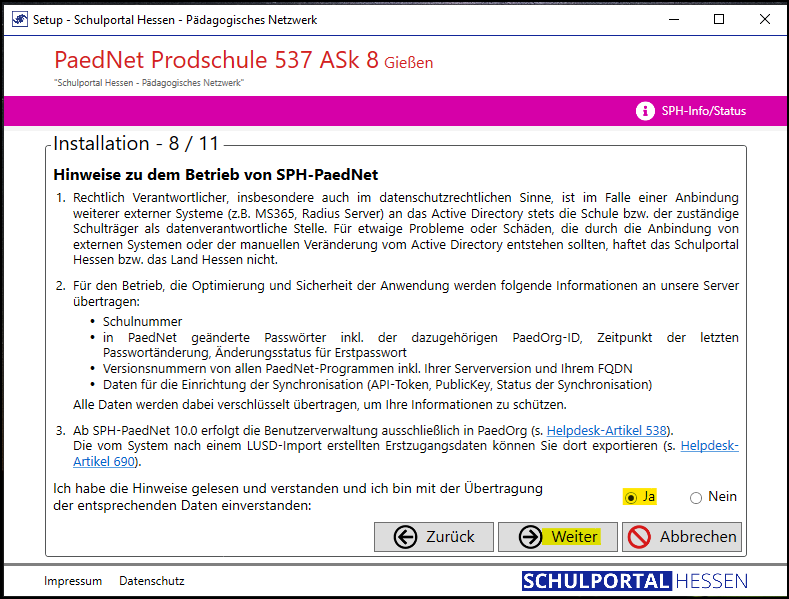Click the 'Installation - 8 / 11' step title
The height and width of the screenshot is (599, 789).
[x=136, y=143]
